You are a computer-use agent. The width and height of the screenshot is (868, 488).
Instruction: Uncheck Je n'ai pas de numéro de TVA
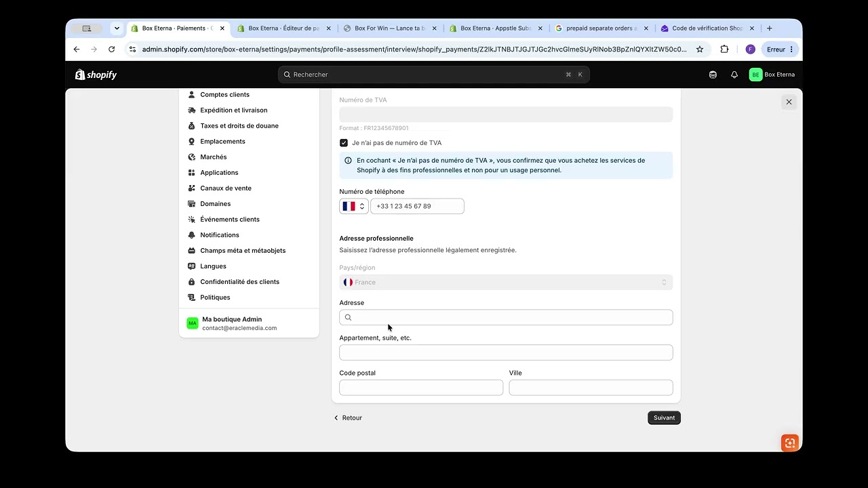tap(344, 143)
